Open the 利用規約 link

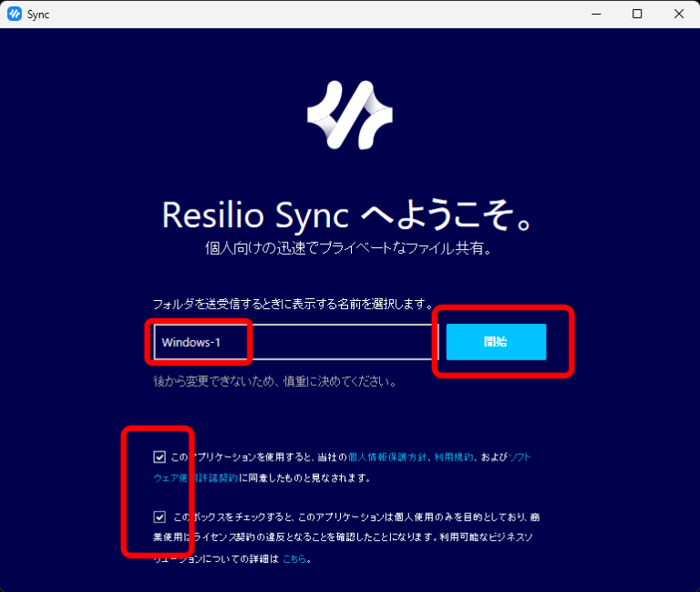pyautogui.click(x=453, y=457)
